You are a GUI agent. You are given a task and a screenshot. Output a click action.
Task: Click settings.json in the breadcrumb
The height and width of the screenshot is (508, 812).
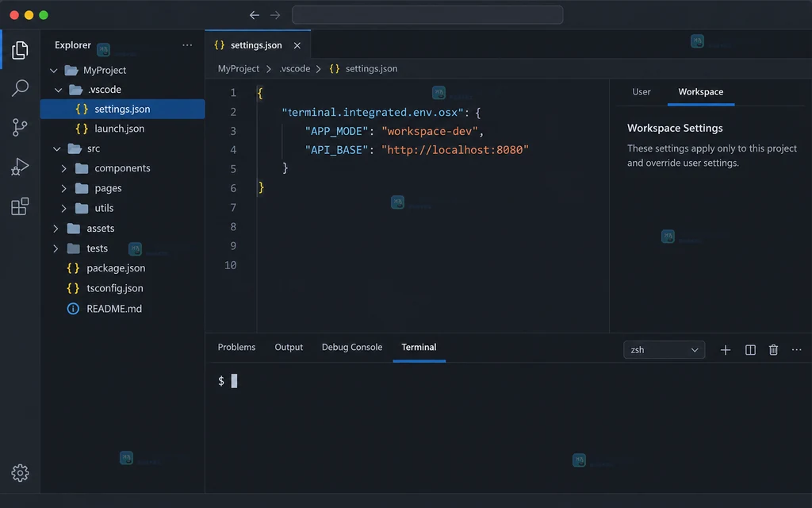point(371,68)
